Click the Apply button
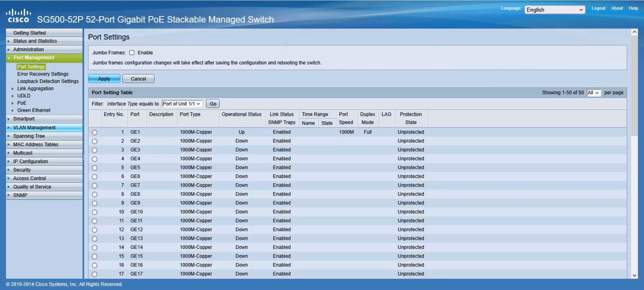This screenshot has width=644, height=290. (104, 79)
